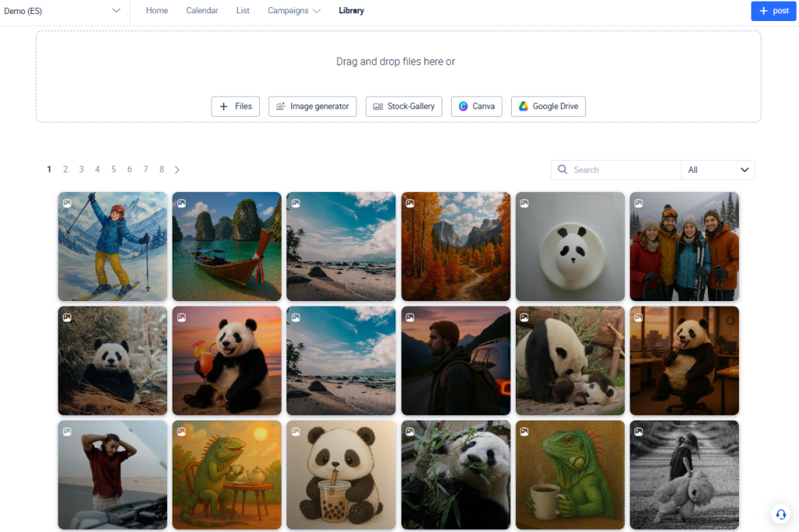Click into the Search input field
The image size is (799, 532).
point(624,170)
